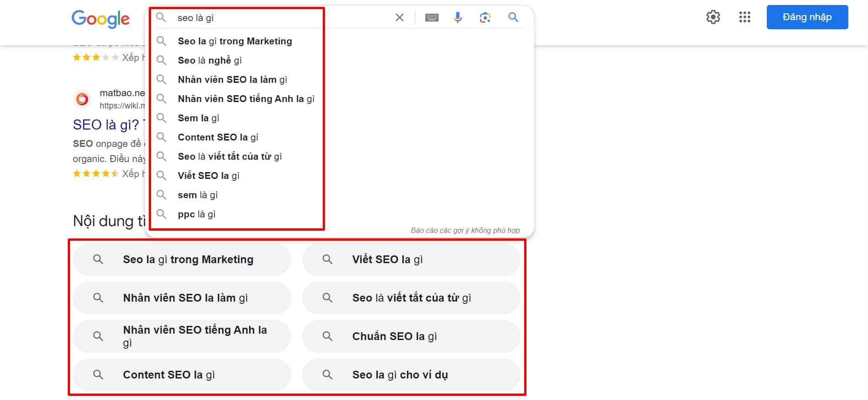Click related search chip 'Seo la gì trong Marketing'
Viewport: 868px width, 400px height.
(x=182, y=259)
